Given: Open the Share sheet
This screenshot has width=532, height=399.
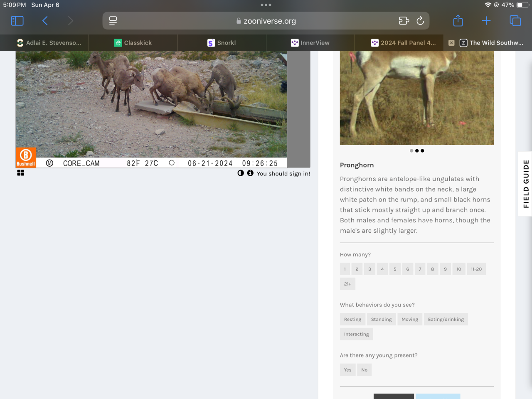Looking at the screenshot, I should [458, 20].
